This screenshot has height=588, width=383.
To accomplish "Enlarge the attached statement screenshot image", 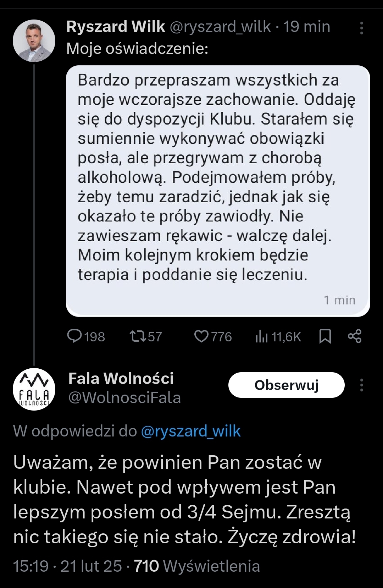I will click(x=218, y=191).
